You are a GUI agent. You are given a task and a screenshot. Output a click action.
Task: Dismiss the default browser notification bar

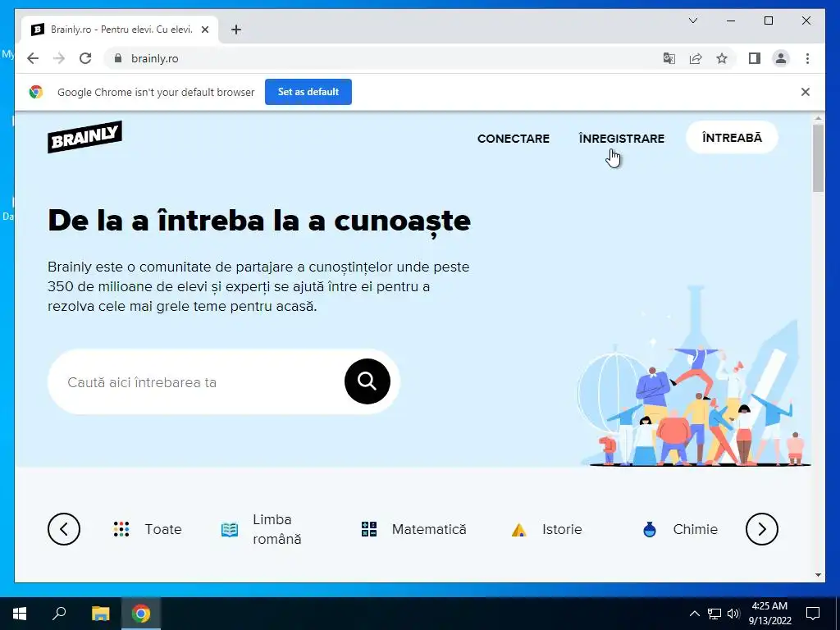805,92
